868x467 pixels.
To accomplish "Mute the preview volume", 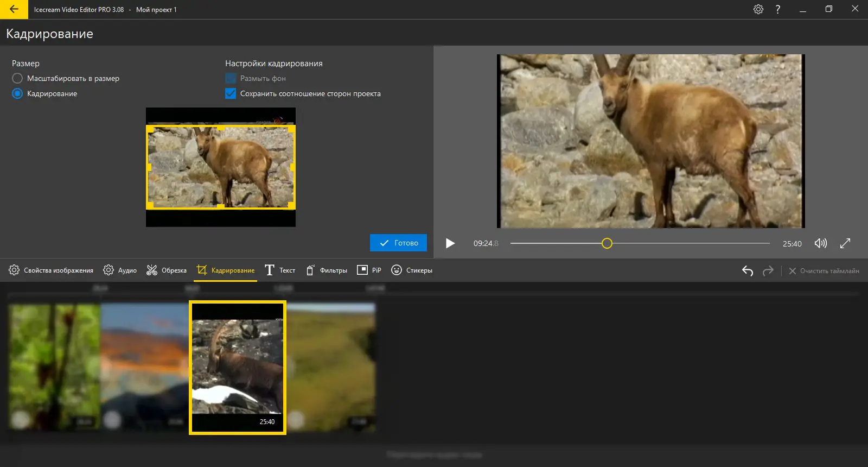I will tap(820, 243).
